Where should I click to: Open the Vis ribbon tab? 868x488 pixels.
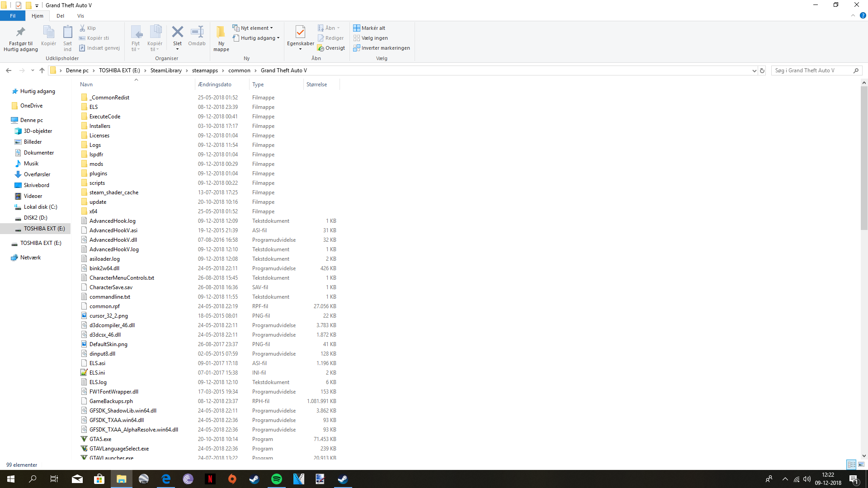pyautogui.click(x=80, y=16)
